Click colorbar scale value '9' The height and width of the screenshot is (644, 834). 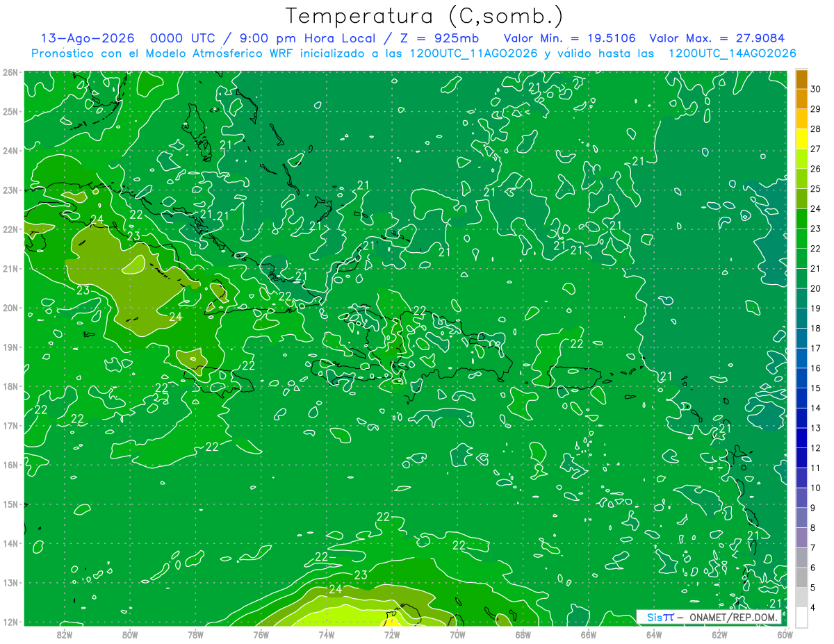(x=812, y=508)
